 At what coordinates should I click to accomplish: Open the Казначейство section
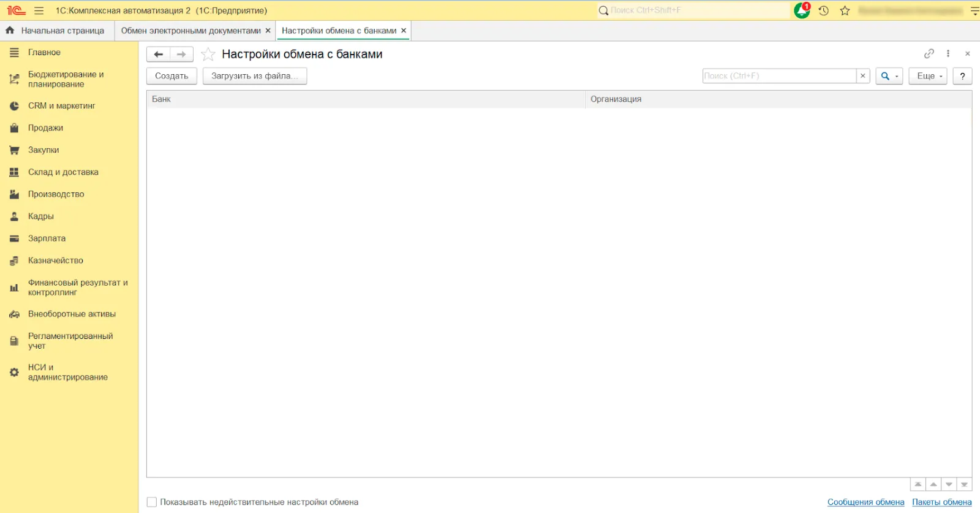(55, 260)
